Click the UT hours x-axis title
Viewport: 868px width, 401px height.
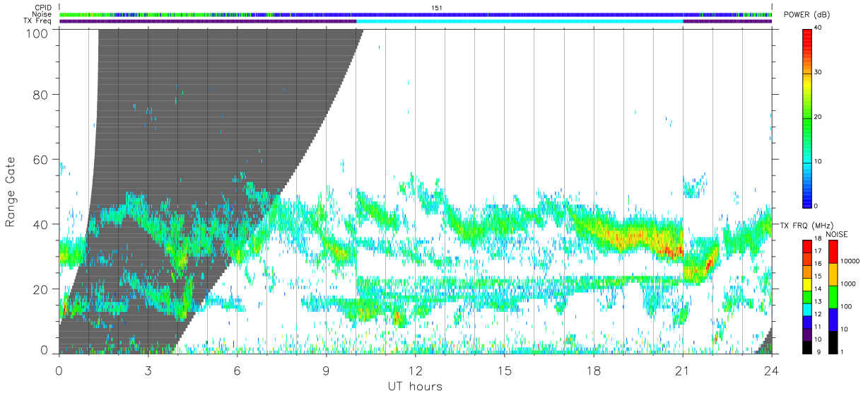click(x=415, y=386)
